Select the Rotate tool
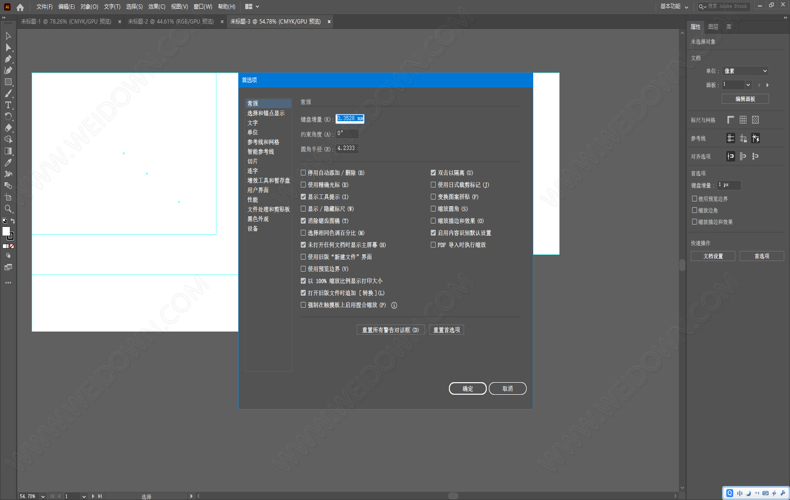The width and height of the screenshot is (790, 500). [8, 116]
